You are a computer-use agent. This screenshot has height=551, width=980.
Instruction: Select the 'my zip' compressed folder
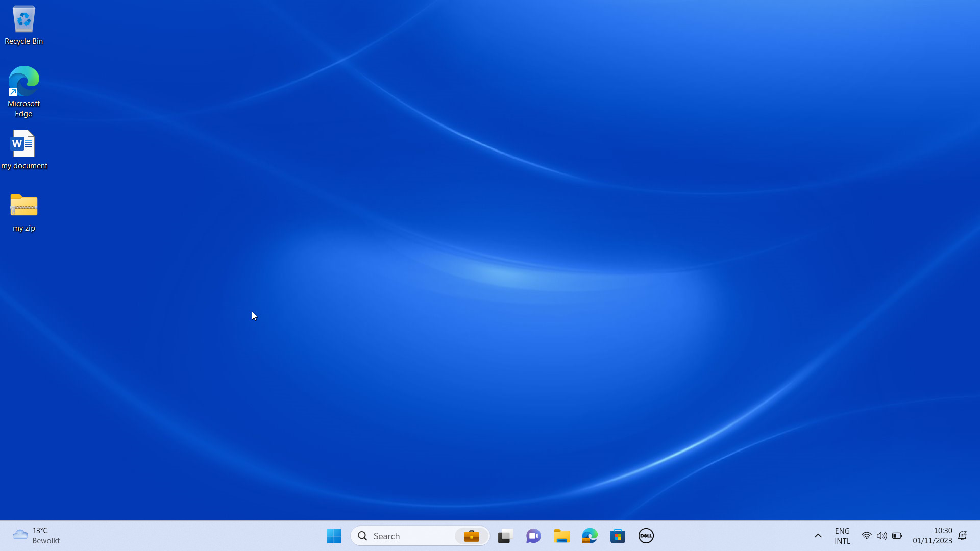(x=23, y=212)
